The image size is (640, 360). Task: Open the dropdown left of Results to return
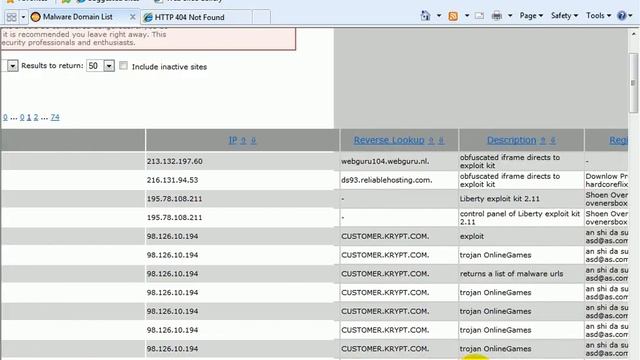(x=12, y=66)
